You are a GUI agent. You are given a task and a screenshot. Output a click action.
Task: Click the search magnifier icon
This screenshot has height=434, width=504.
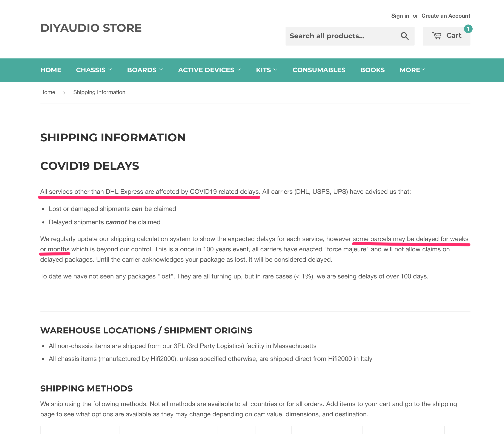tap(404, 36)
